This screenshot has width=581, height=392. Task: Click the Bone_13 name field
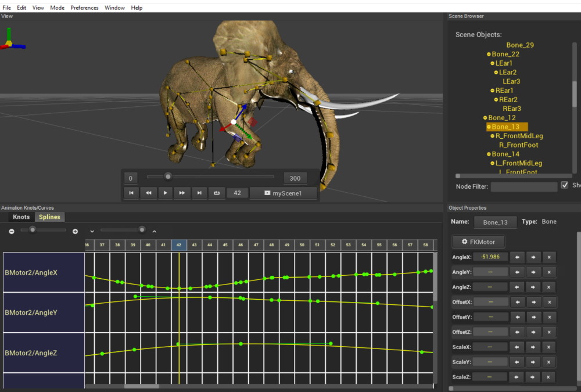(x=496, y=222)
